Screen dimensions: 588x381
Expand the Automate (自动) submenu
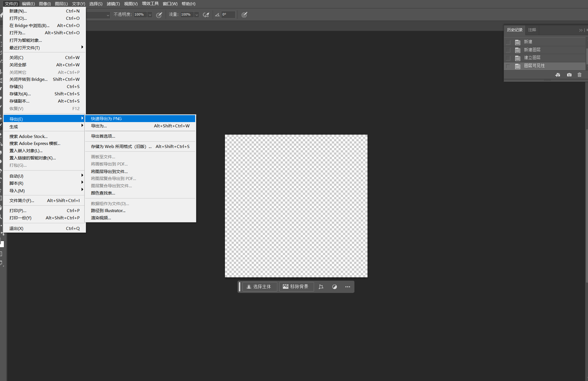point(44,176)
